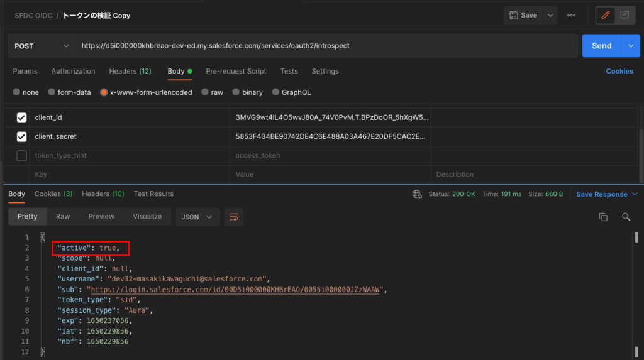Click the wrap lines icon in response toolbar
The width and height of the screenshot is (644, 360).
(x=234, y=217)
